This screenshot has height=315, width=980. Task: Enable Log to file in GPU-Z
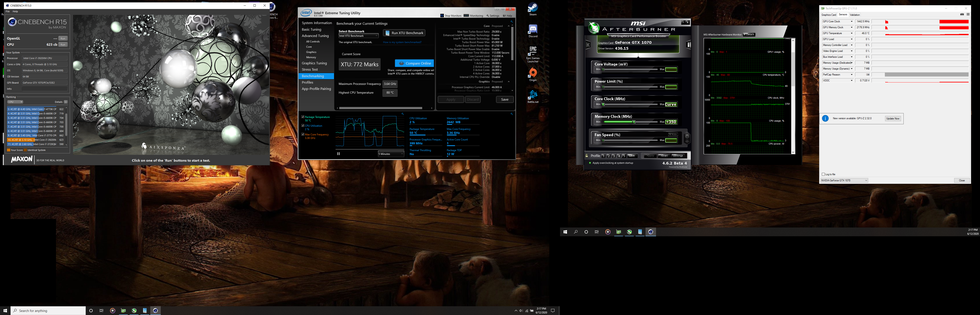point(824,174)
